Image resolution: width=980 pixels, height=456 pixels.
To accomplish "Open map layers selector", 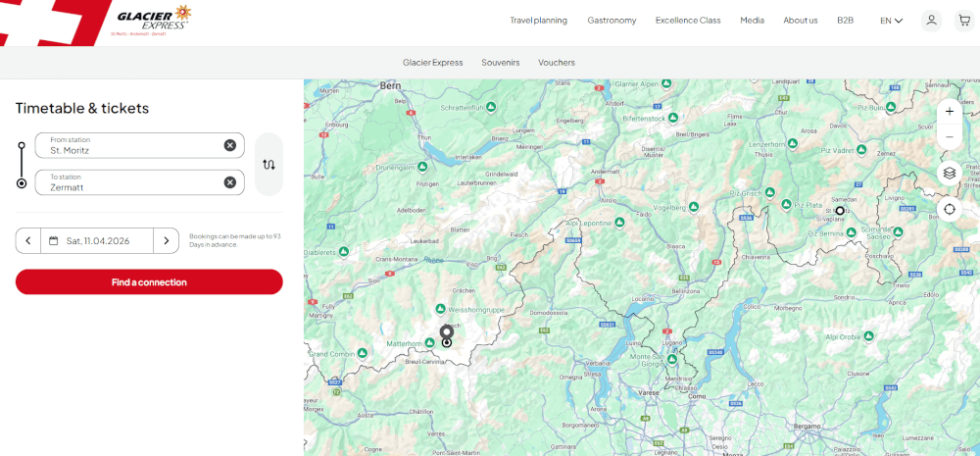I will (x=949, y=174).
